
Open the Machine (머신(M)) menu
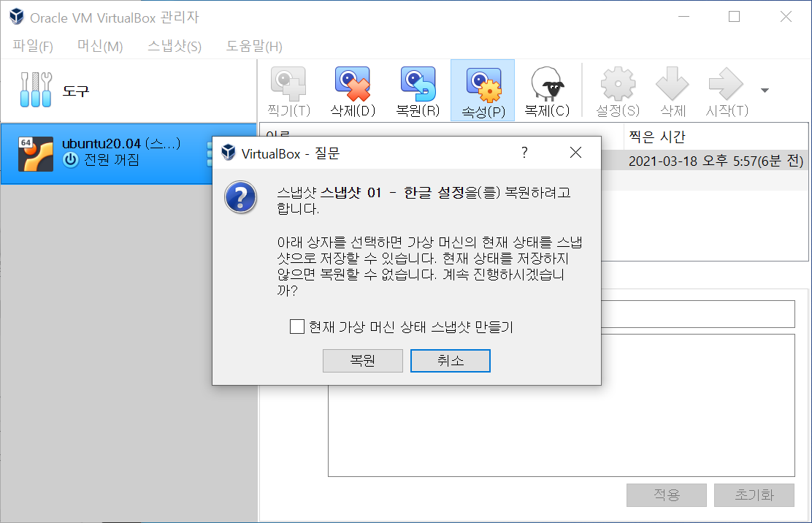(100, 46)
